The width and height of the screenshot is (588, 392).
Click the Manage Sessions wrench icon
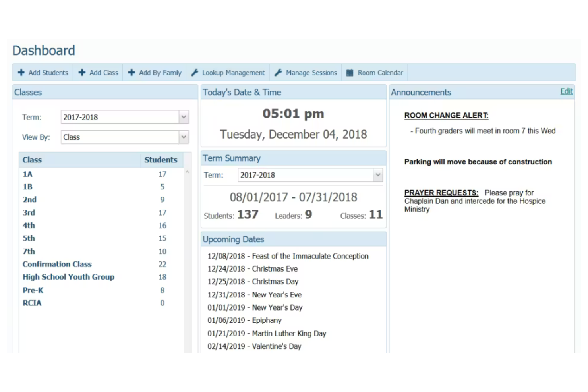278,73
